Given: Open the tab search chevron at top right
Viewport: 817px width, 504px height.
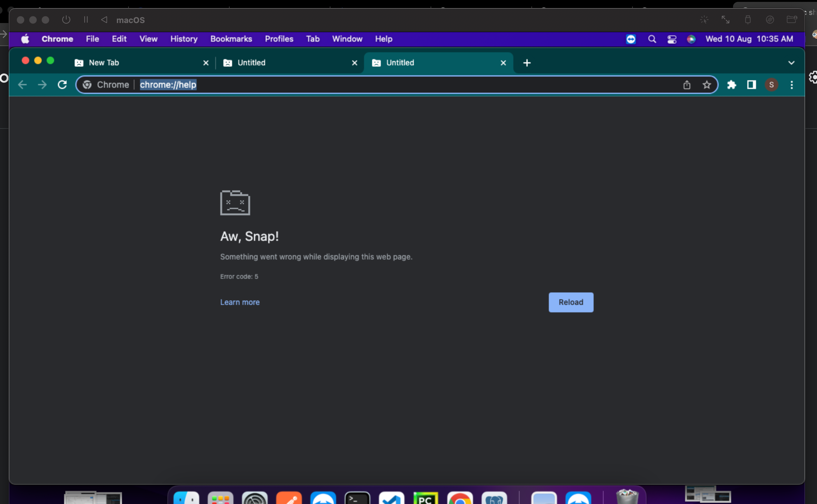Looking at the screenshot, I should point(792,62).
